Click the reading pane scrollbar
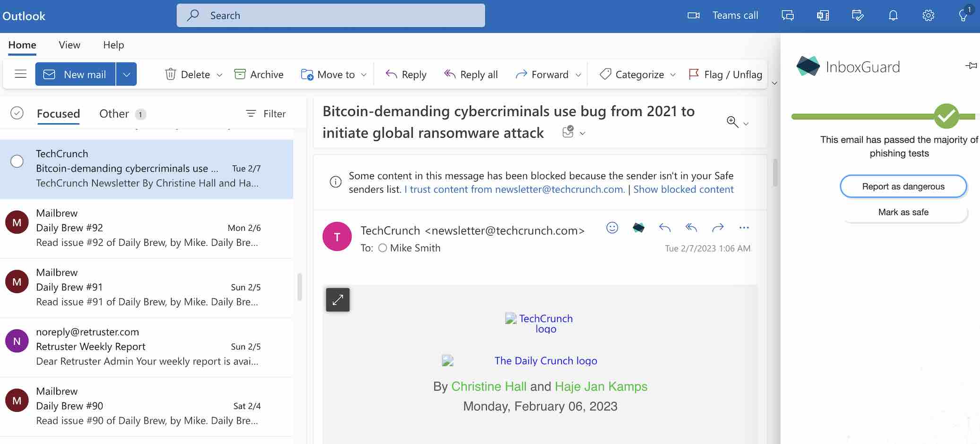This screenshot has width=980, height=444. coord(775,173)
